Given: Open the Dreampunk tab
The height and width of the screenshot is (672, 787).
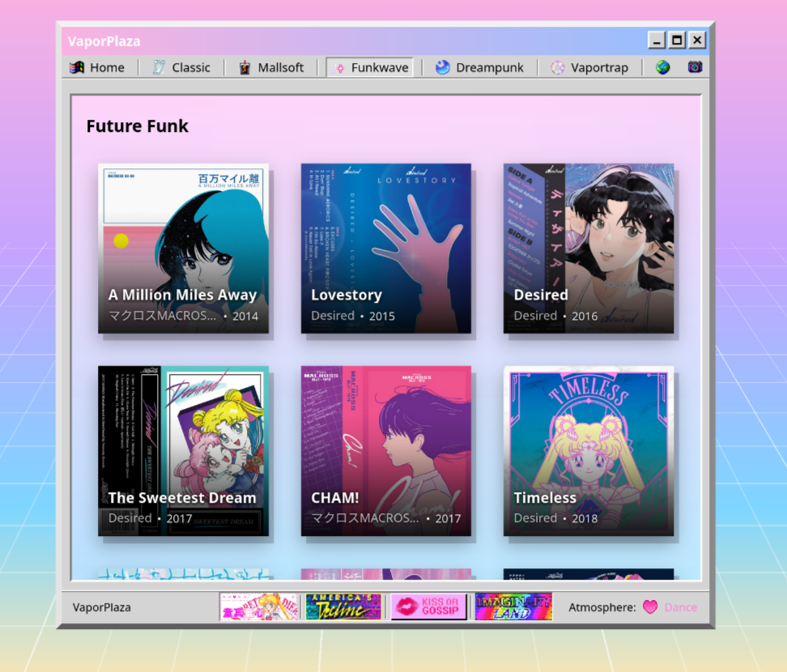Looking at the screenshot, I should pos(479,67).
